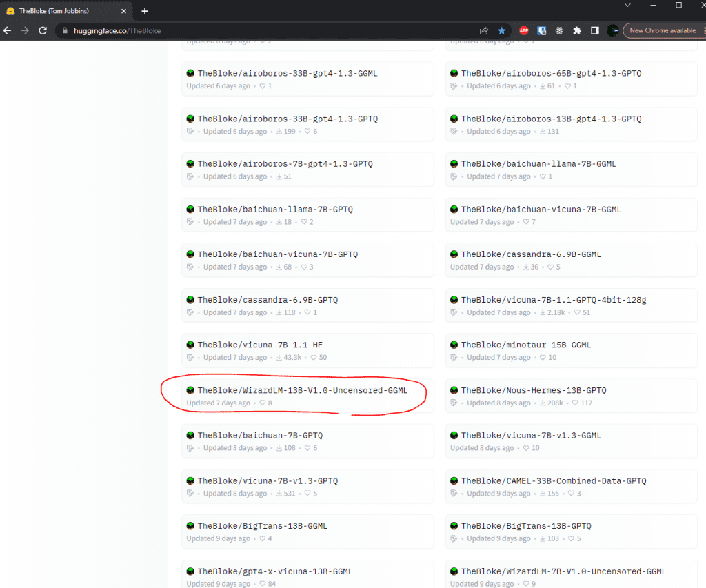Click the 2.18k download count text
This screenshot has height=588, width=706.
[x=556, y=312]
